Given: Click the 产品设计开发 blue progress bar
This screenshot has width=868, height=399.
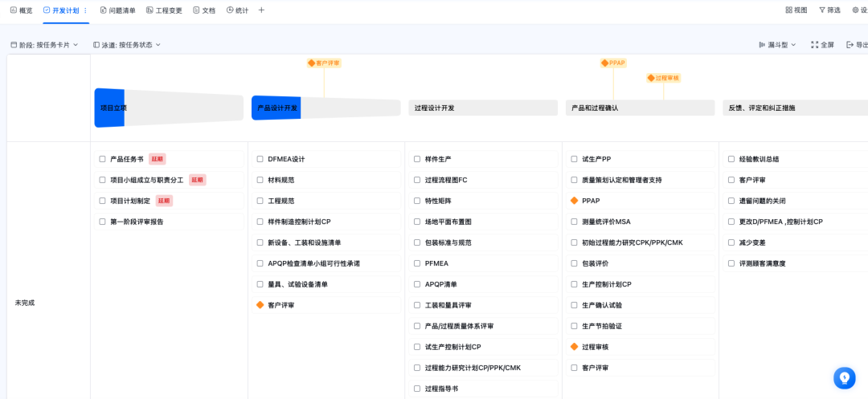Looking at the screenshot, I should coord(276,108).
